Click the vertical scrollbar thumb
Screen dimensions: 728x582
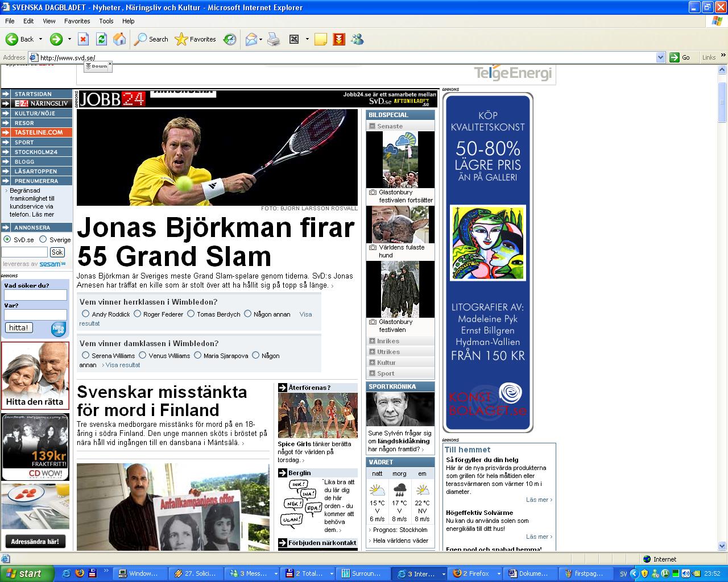click(x=723, y=102)
